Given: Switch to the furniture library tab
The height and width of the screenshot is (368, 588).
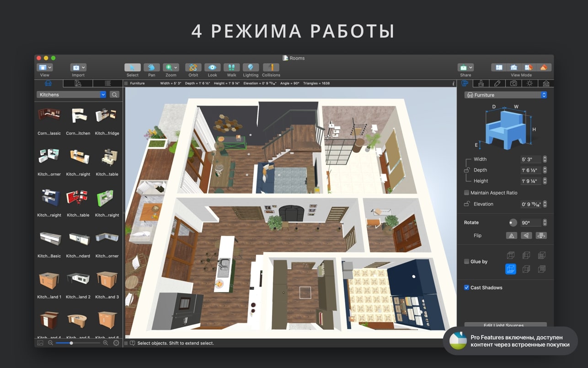Looking at the screenshot, I should [x=48, y=83].
